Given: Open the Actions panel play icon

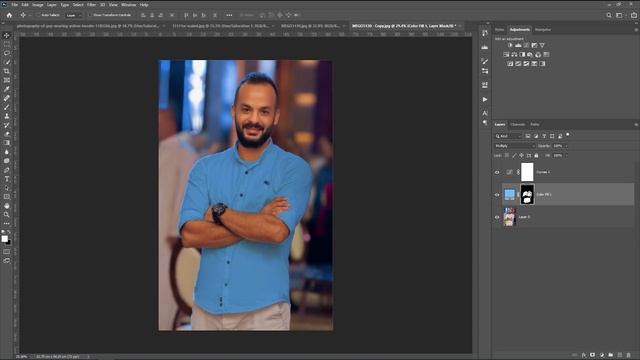Looking at the screenshot, I should coord(485,99).
